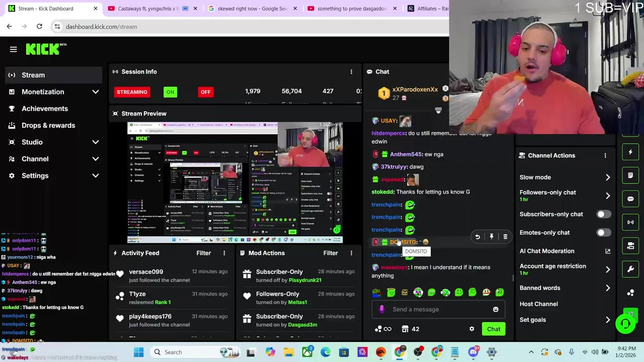Reload the browser page
Image resolution: width=644 pixels, height=362 pixels.
pyautogui.click(x=39, y=26)
